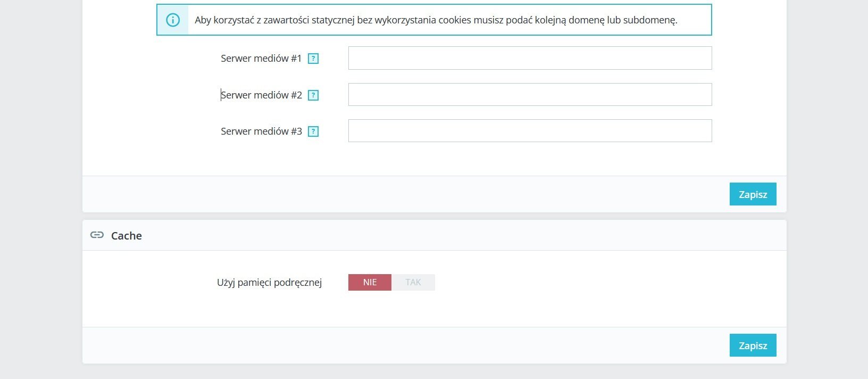Image resolution: width=868 pixels, height=379 pixels.
Task: Focus the Serwer mediów #3 text field
Action: click(x=530, y=131)
